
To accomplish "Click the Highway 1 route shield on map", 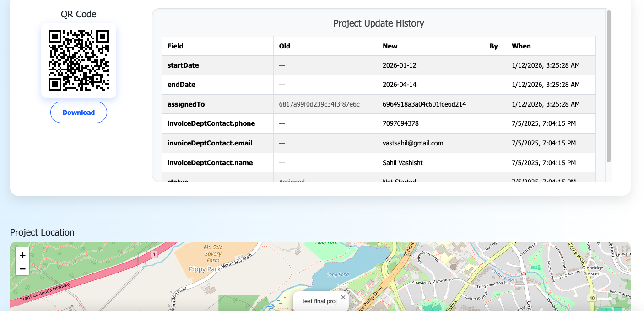I will pyautogui.click(x=155, y=254).
